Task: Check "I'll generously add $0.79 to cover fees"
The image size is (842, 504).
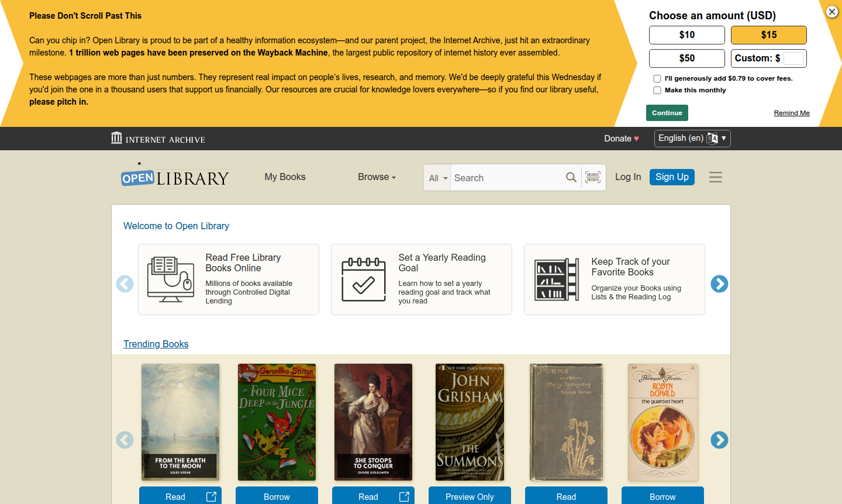Action: [657, 78]
